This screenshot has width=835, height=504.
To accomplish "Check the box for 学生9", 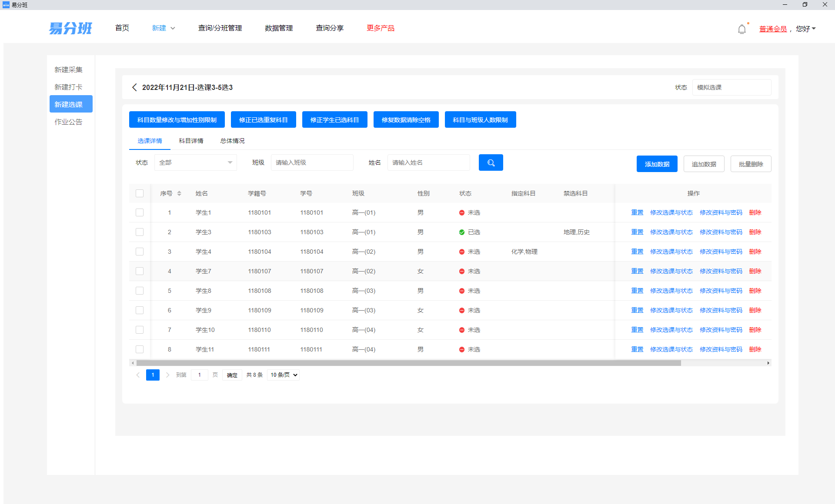I will pyautogui.click(x=140, y=310).
